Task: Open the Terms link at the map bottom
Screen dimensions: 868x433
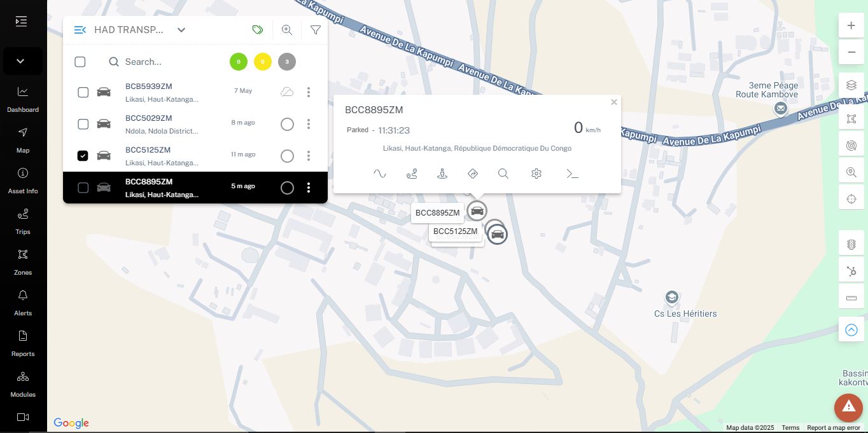Action: (x=790, y=428)
